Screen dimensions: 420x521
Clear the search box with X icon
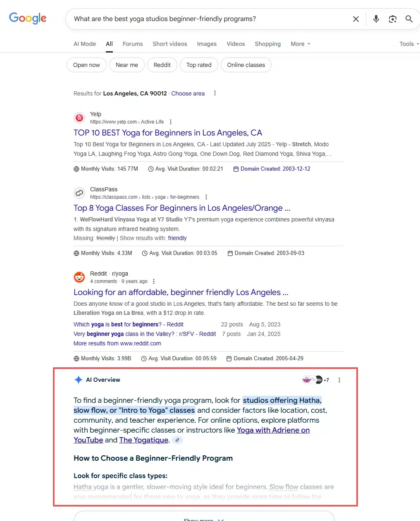(356, 19)
